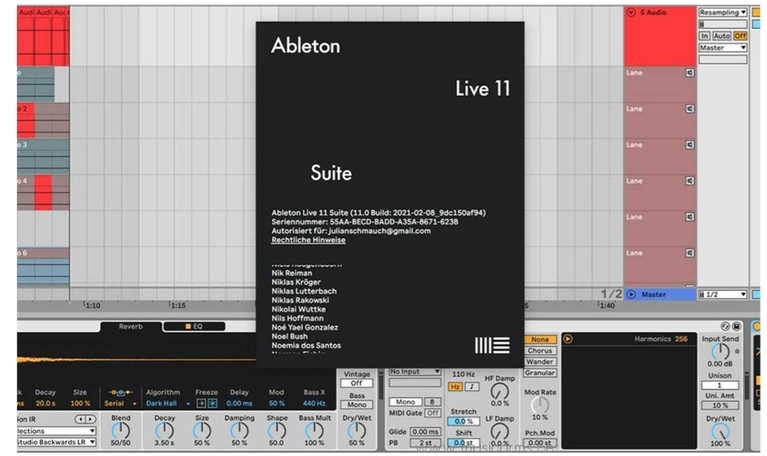
Task: Switch to the Reverb tab
Action: 131,326
